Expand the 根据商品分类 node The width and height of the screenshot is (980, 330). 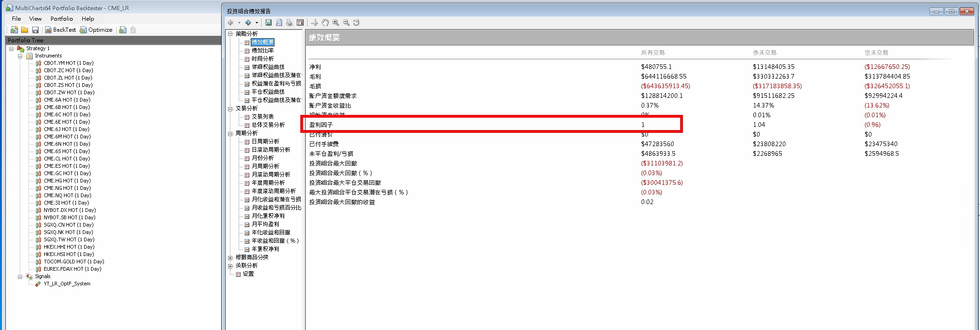pos(230,257)
